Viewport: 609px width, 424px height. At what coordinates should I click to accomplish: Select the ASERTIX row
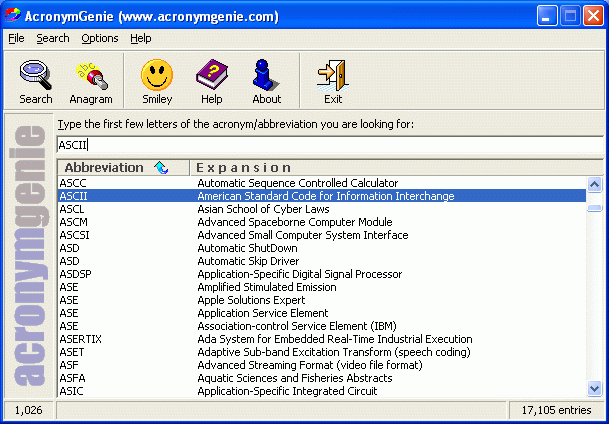pyautogui.click(x=322, y=339)
